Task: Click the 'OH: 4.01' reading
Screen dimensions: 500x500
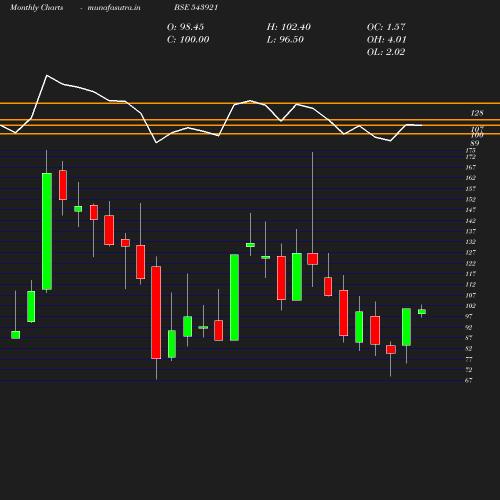Action: click(387, 40)
